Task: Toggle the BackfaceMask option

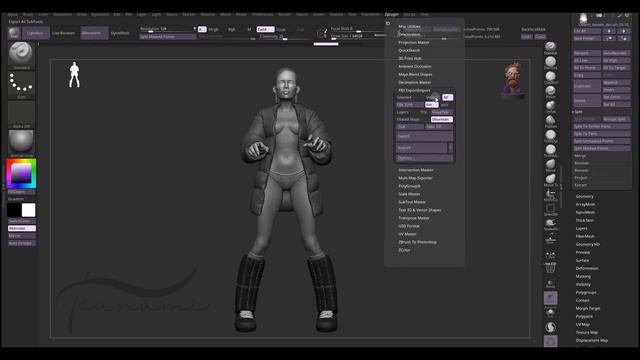Action: click(533, 29)
